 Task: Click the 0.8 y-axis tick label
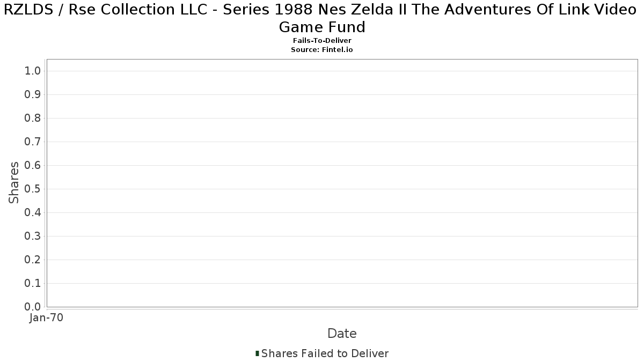[x=33, y=119]
